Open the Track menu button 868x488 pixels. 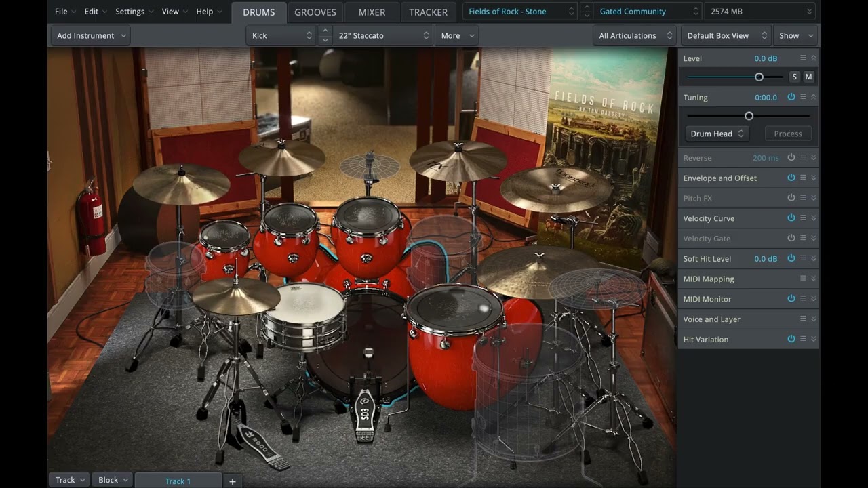point(70,480)
